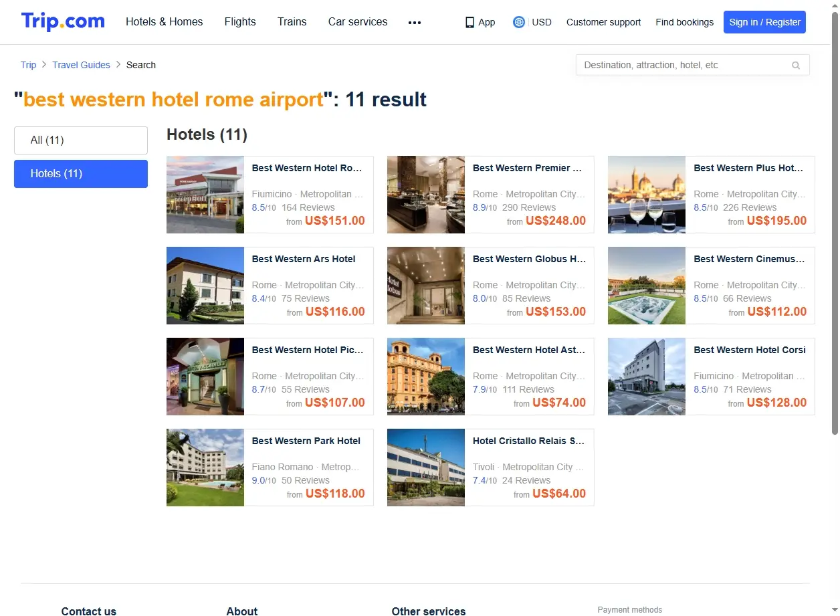Click the globe language icon

coord(518,22)
